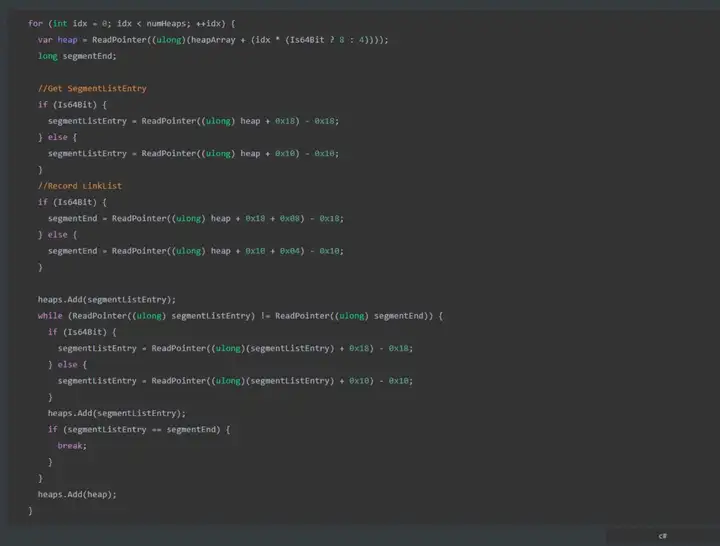Click the 'while' keyword in the loop
Image resolution: width=720 pixels, height=546 pixels.
(x=50, y=315)
